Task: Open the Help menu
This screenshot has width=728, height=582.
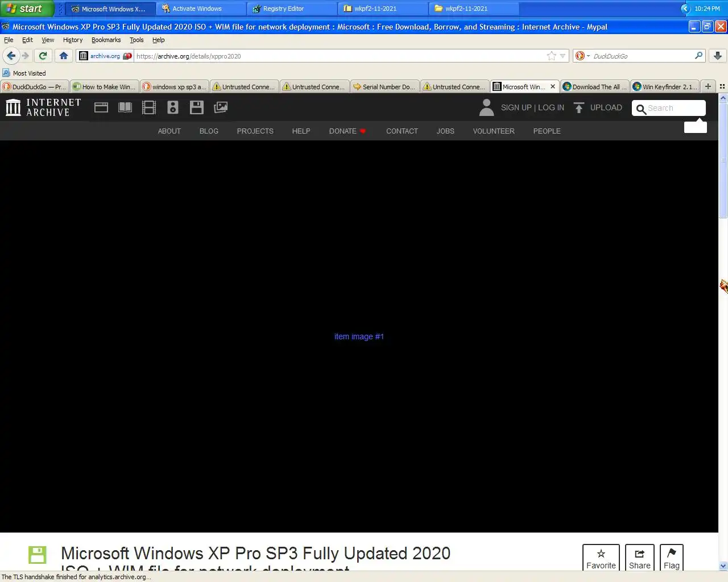Action: click(x=158, y=40)
